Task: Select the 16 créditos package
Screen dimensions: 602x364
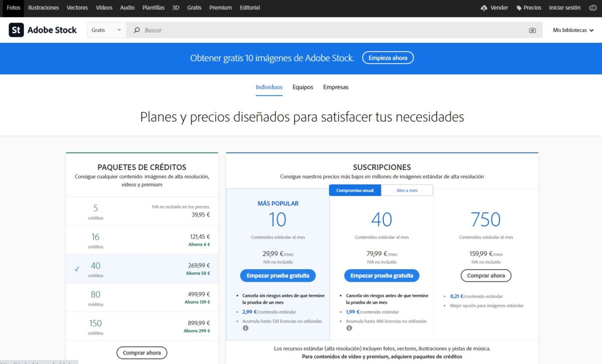Action: click(x=142, y=240)
